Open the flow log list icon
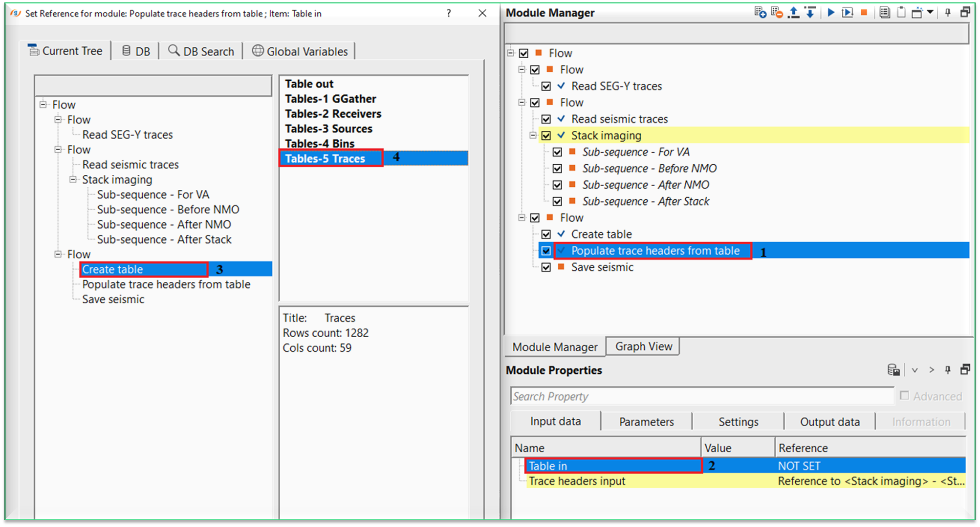 [x=884, y=13]
